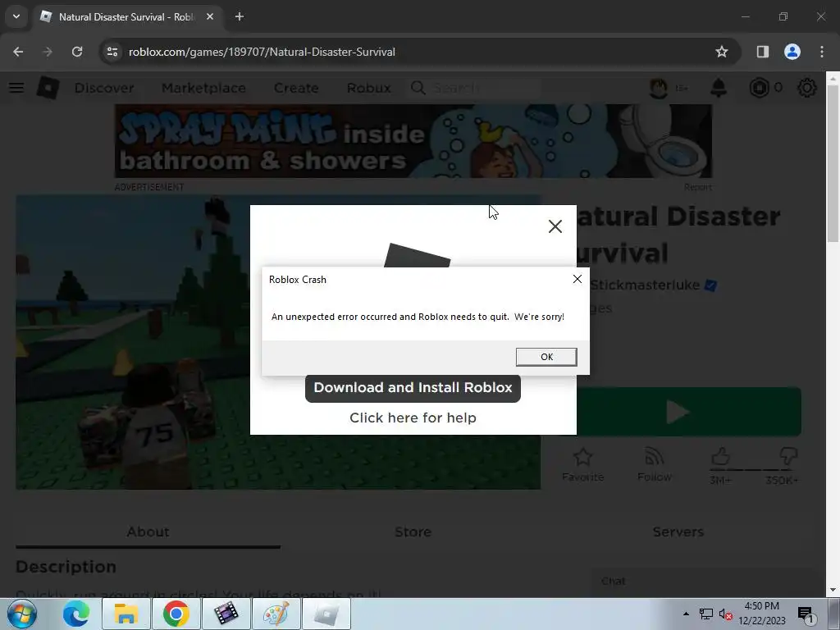
Task: Open the Stickmasterluke creator link
Action: click(645, 285)
